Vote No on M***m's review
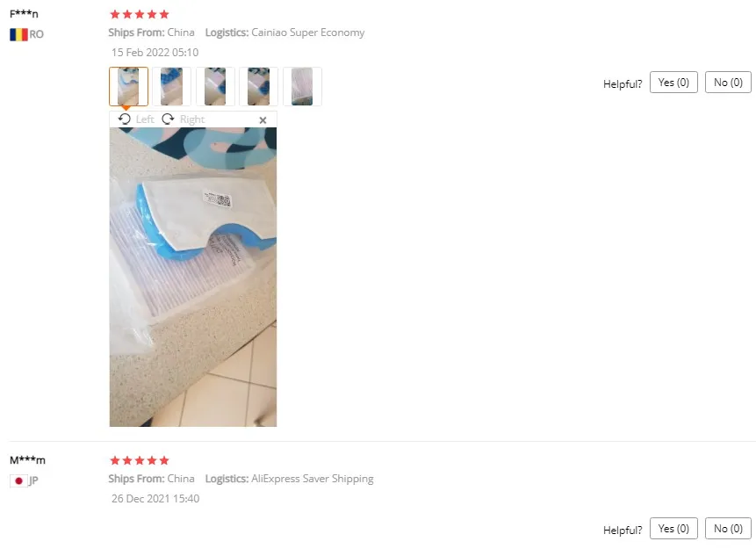 pos(728,529)
